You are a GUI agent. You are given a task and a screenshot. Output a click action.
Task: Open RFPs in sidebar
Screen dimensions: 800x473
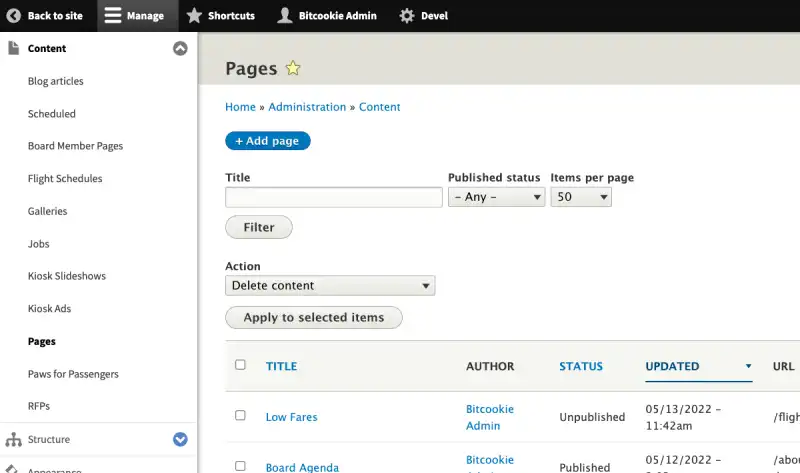39,406
